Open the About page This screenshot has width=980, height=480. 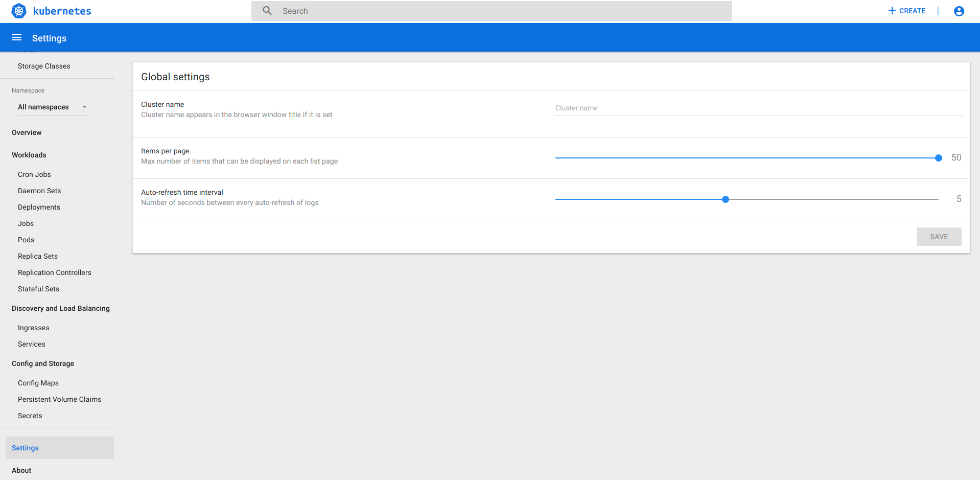coord(21,470)
